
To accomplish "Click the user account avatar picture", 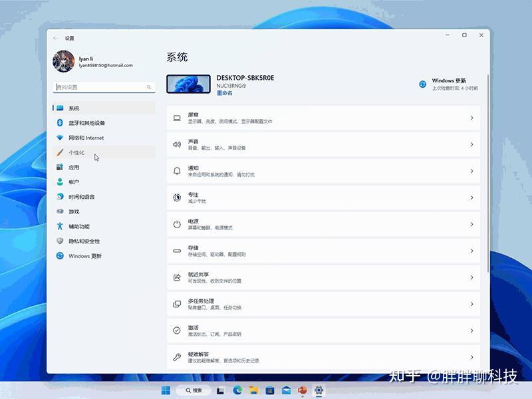I will (x=64, y=61).
